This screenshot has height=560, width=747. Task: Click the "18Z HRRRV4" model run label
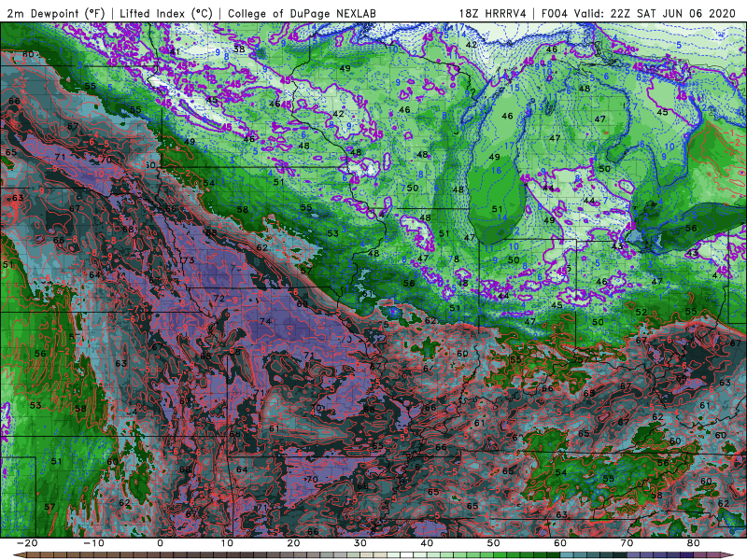tap(493, 13)
